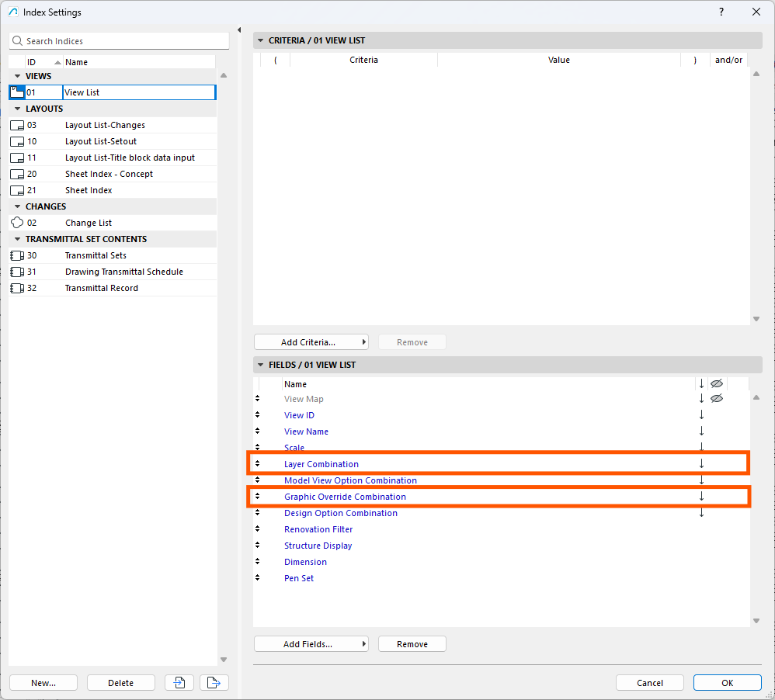Click the search magnifier icon
This screenshot has height=700, width=775.
click(x=17, y=40)
